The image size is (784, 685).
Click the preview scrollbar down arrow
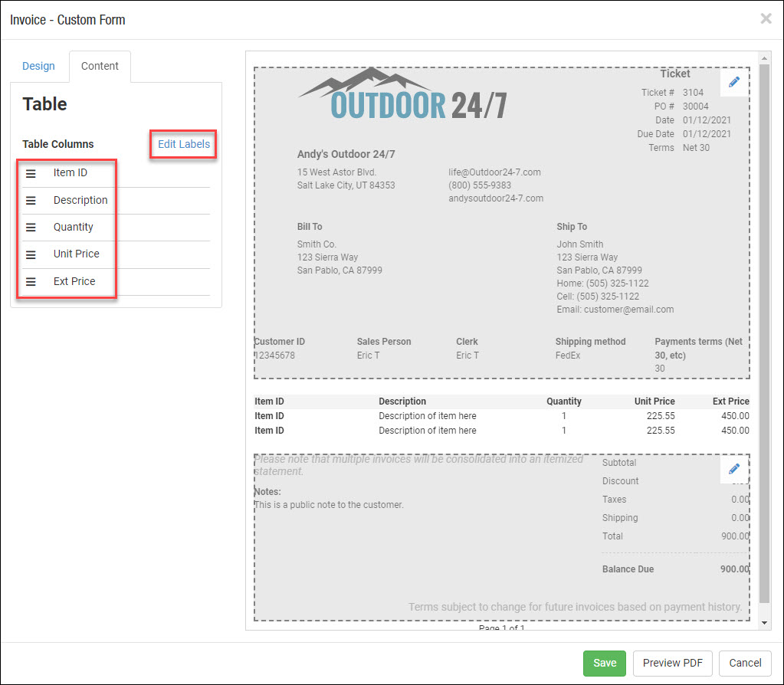764,623
